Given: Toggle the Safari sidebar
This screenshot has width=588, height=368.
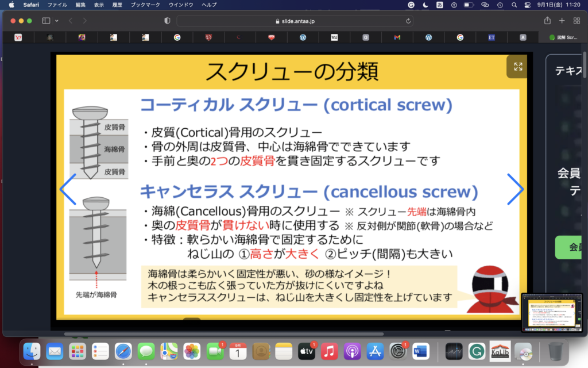Looking at the screenshot, I should [46, 21].
